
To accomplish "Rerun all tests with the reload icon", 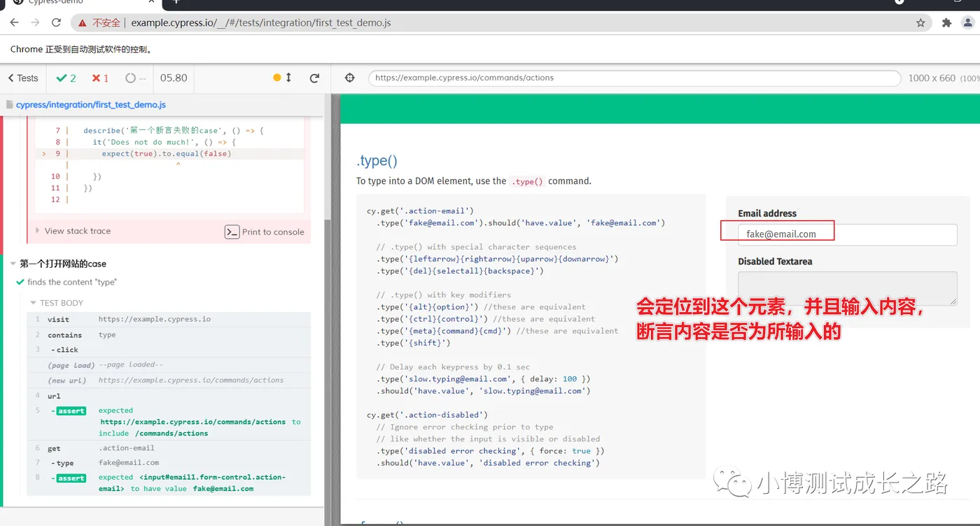I will pyautogui.click(x=314, y=78).
